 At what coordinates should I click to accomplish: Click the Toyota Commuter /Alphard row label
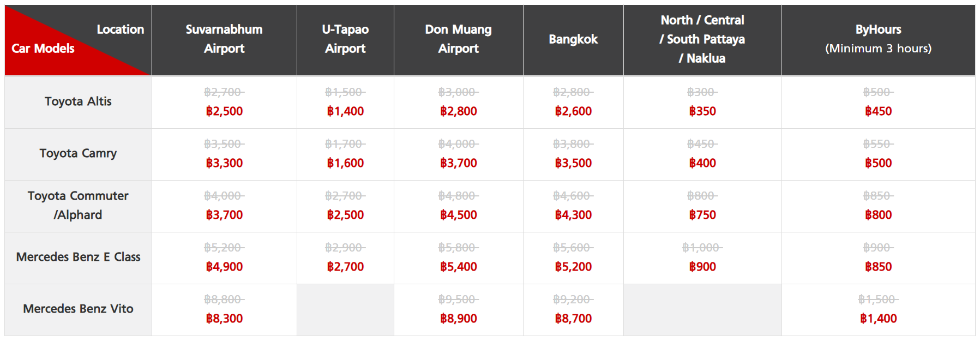point(78,205)
